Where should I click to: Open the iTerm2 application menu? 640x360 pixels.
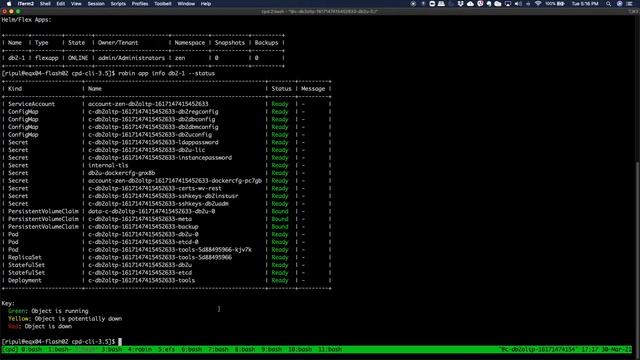pos(26,4)
